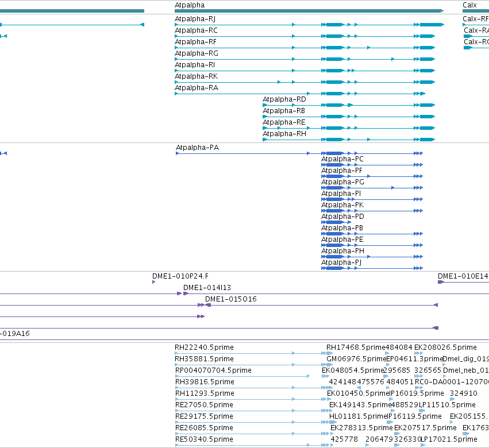This screenshot has height=448, width=489.
Task: Click the Calx gene span bar
Action: [x=476, y=11]
